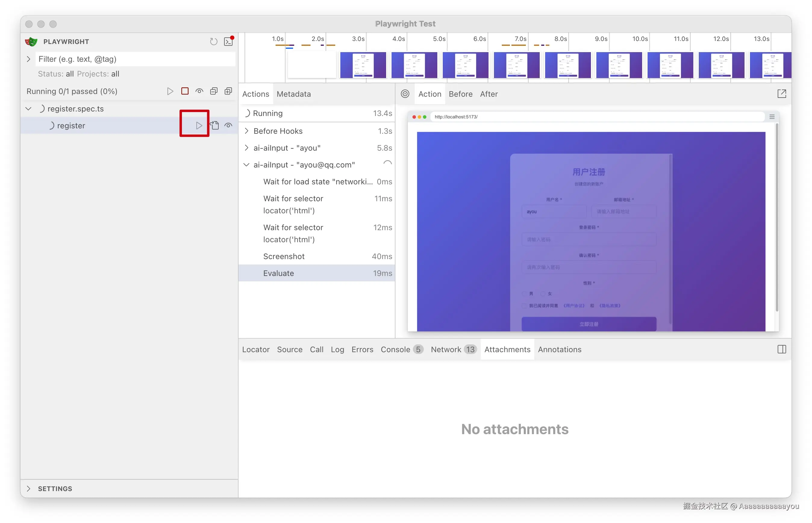Expand the SETTINGS section
This screenshot has height=523, width=812.
[29, 488]
